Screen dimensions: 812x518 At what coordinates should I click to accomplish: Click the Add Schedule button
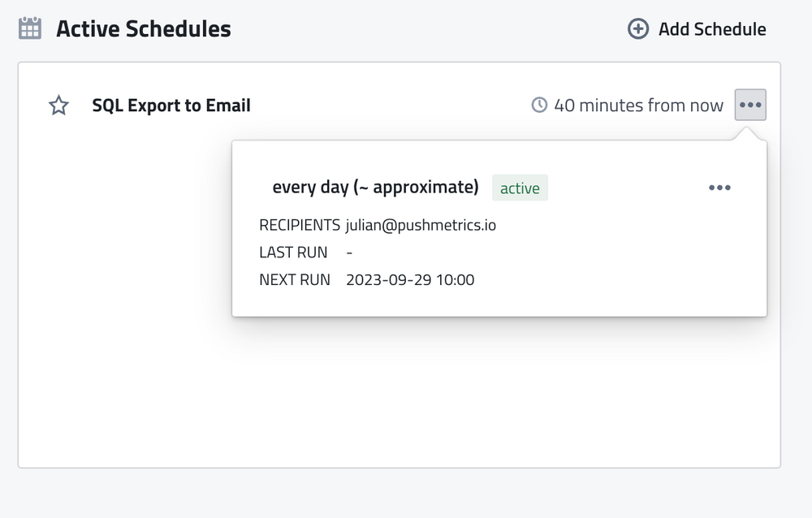tap(697, 28)
